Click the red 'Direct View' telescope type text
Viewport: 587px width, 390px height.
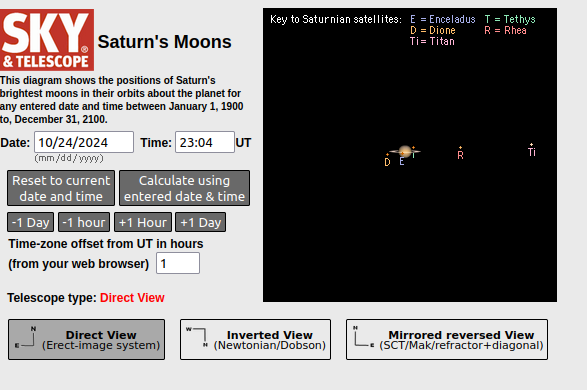pyautogui.click(x=132, y=298)
